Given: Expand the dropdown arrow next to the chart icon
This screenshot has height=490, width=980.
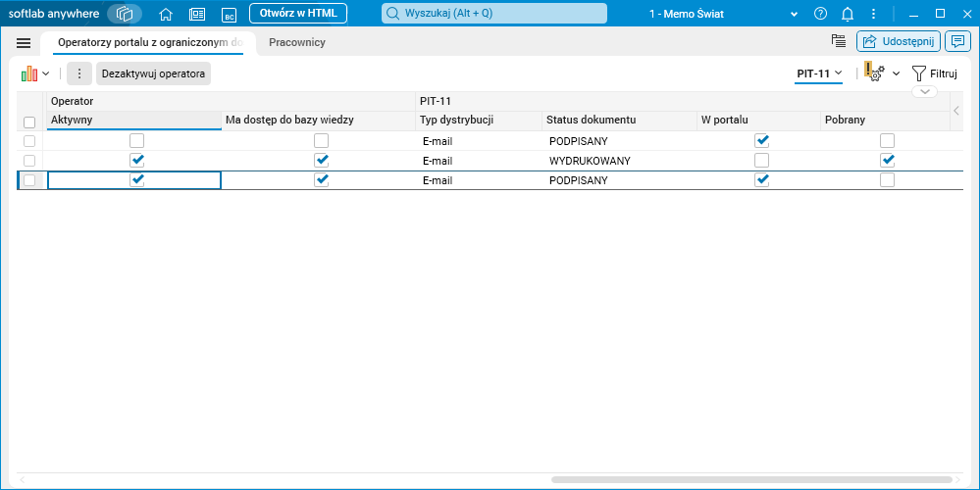Looking at the screenshot, I should point(46,73).
